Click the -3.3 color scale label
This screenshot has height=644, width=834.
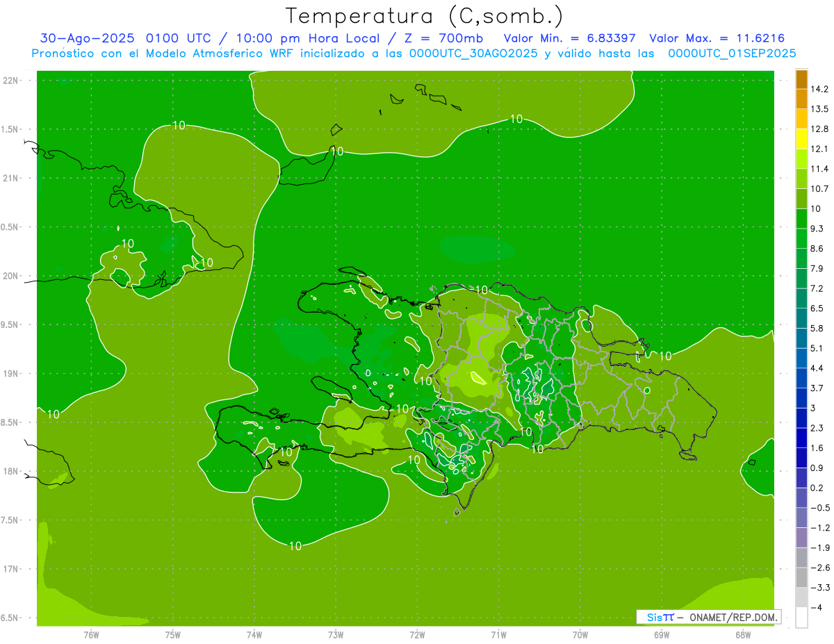tap(819, 588)
